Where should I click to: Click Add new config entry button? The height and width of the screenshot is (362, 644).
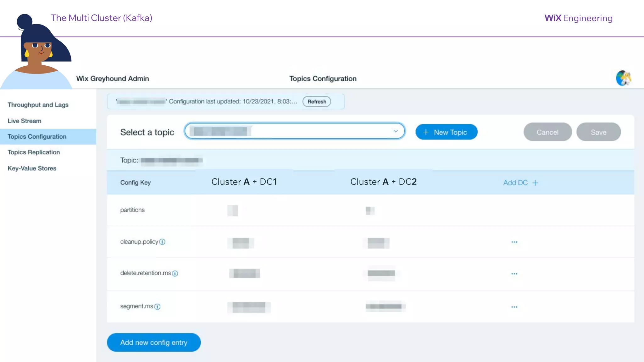(154, 343)
